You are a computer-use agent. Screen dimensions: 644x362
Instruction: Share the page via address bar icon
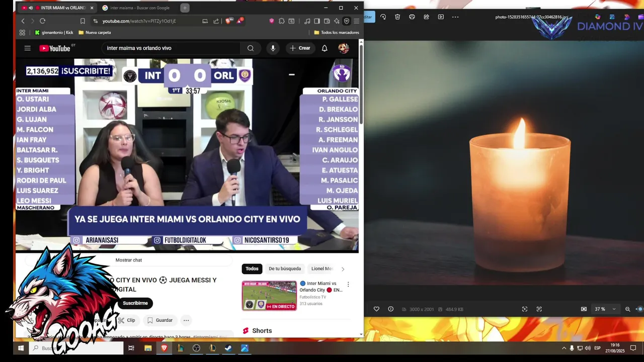pos(216,21)
